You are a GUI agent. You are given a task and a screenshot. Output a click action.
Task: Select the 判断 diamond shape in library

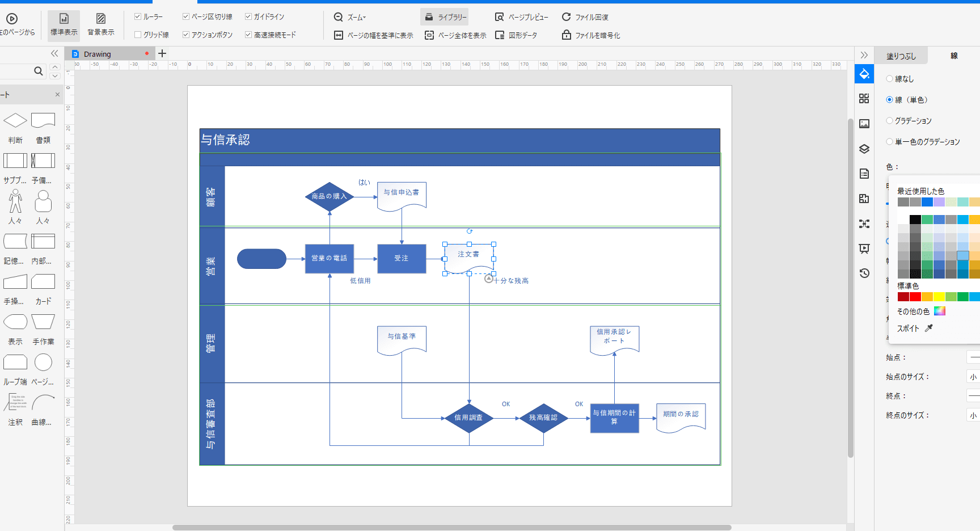click(15, 120)
